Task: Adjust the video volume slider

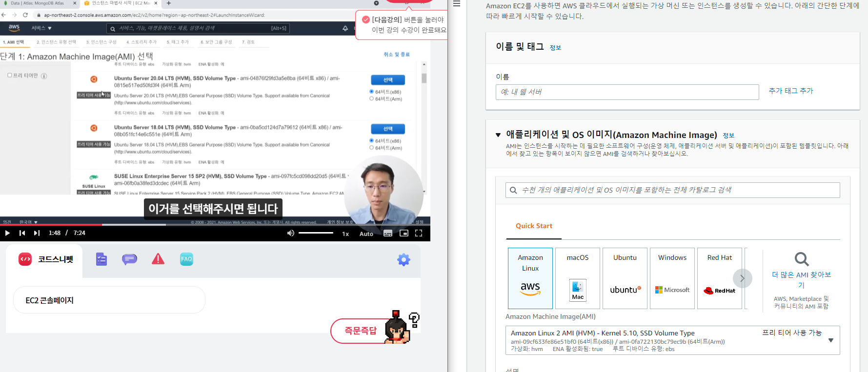Action: tap(316, 233)
